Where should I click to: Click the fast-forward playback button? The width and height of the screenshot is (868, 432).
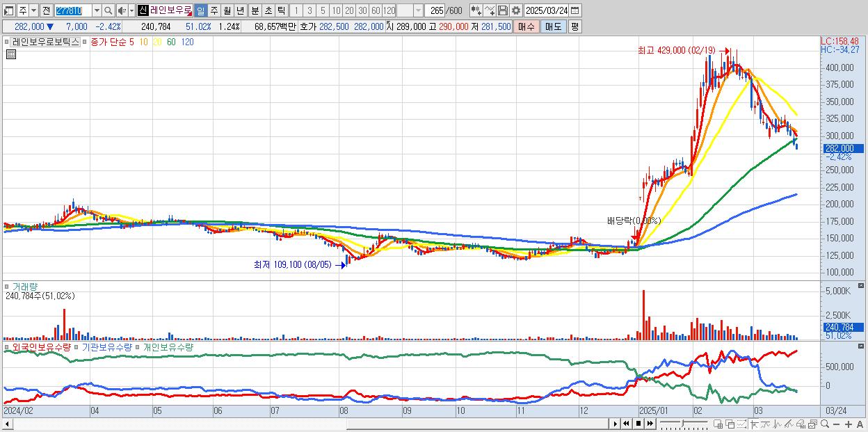coord(650,424)
